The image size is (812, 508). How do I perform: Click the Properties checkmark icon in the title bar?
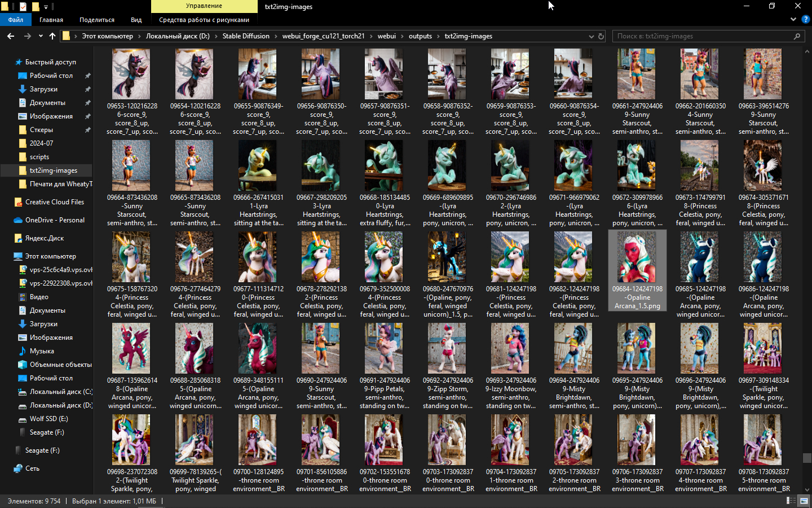[x=23, y=7]
